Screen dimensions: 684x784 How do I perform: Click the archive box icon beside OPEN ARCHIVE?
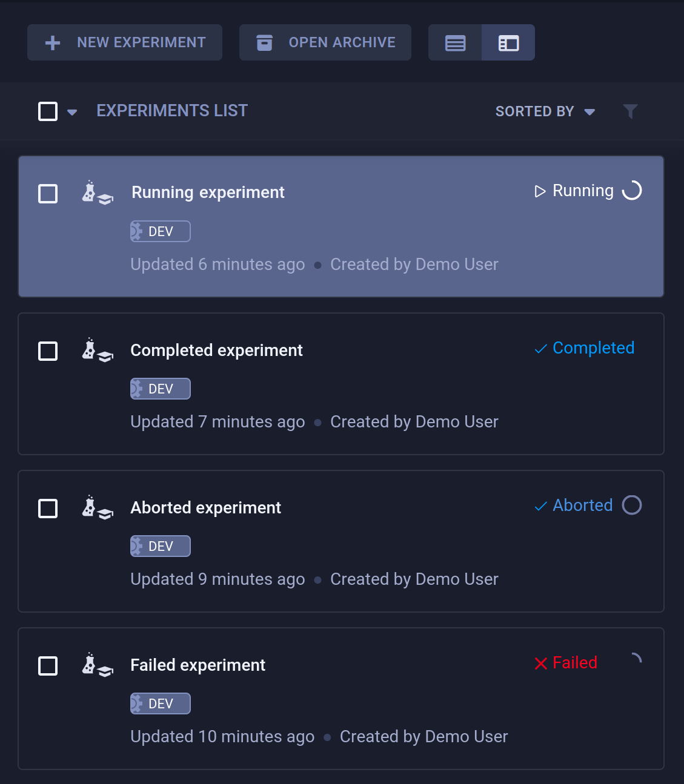(x=265, y=42)
